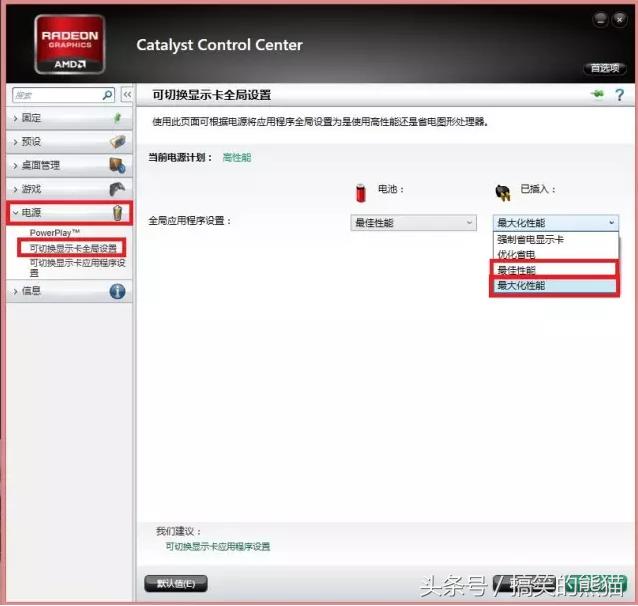This screenshot has width=638, height=606.
Task: Open the 首选项 preferences button
Action: 604,69
